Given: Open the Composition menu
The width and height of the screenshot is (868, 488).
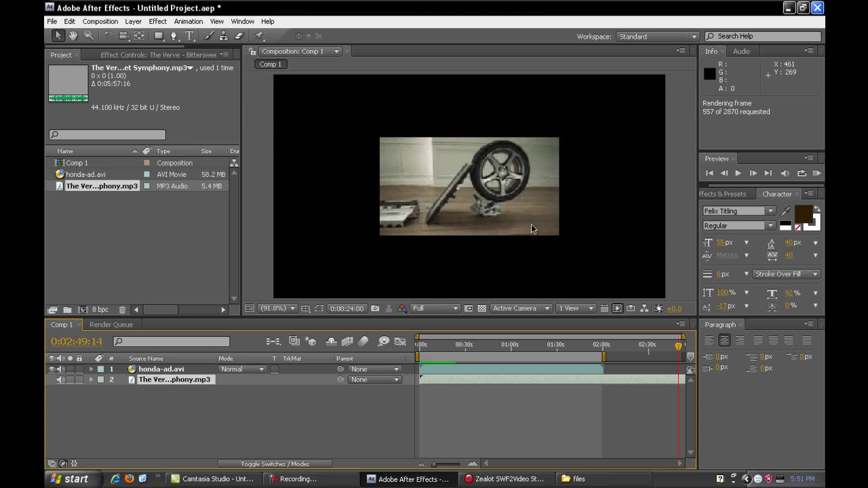Looking at the screenshot, I should (x=100, y=22).
